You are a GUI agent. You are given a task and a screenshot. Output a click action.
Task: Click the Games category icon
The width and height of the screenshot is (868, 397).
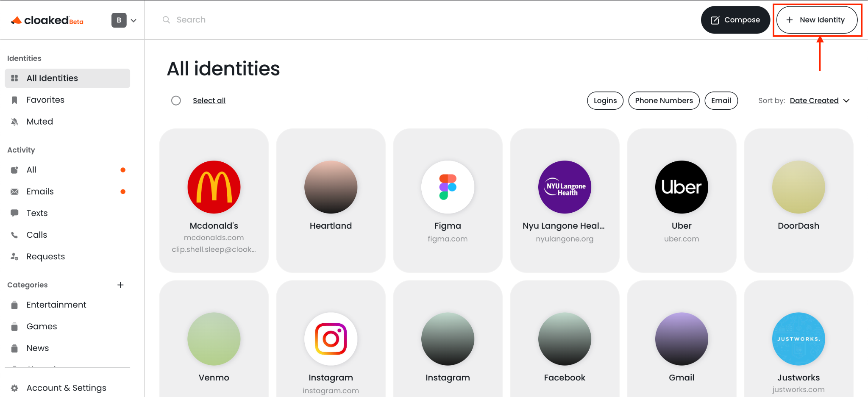14,326
